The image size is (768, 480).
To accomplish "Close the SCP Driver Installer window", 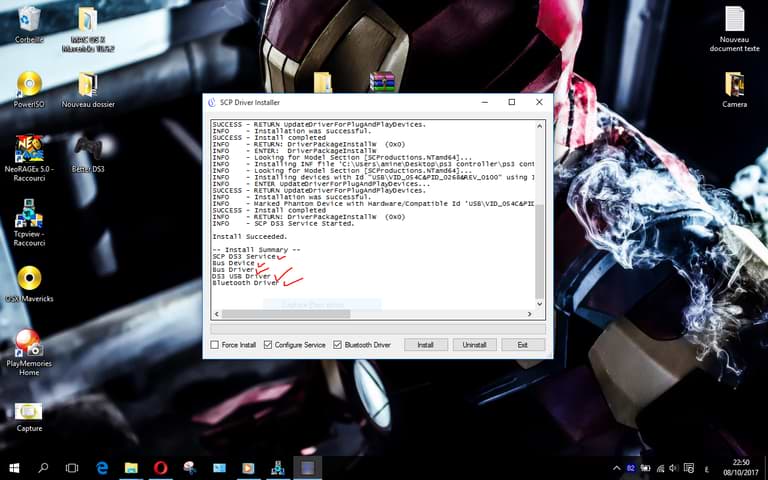I will [539, 102].
